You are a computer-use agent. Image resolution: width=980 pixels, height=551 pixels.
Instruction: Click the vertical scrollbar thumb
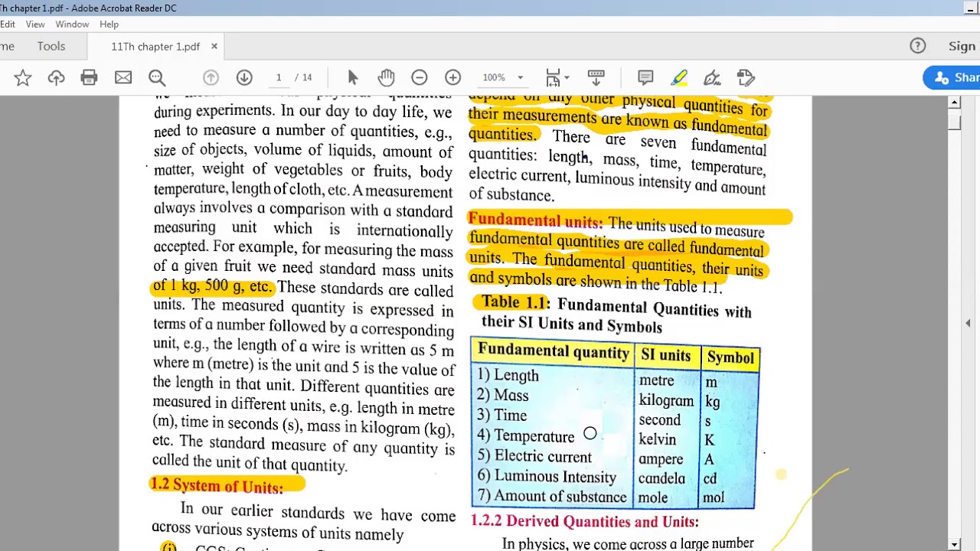click(954, 121)
